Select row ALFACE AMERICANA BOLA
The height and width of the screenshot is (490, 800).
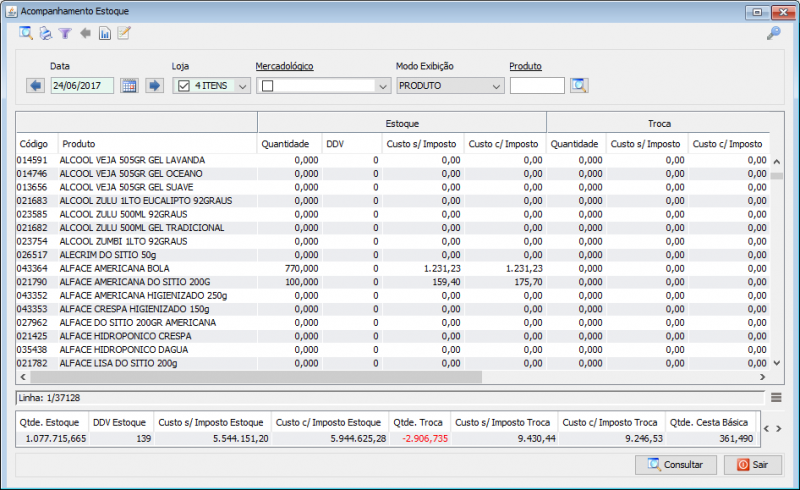tap(393, 268)
